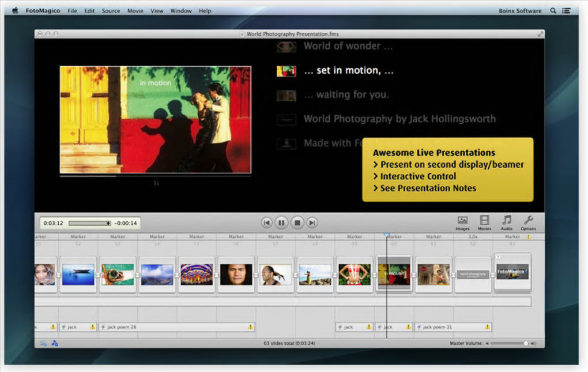
Task: Select the blue boat slide thumbnail
Action: (x=78, y=274)
